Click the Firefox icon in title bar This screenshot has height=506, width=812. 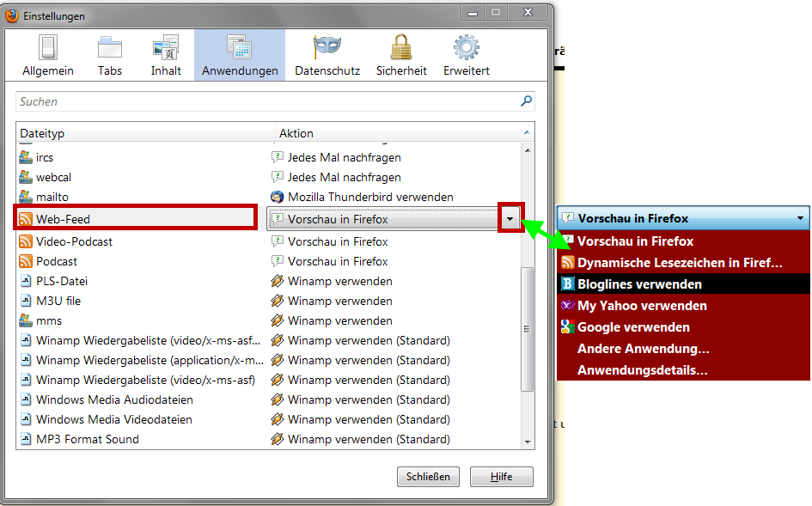tap(12, 15)
